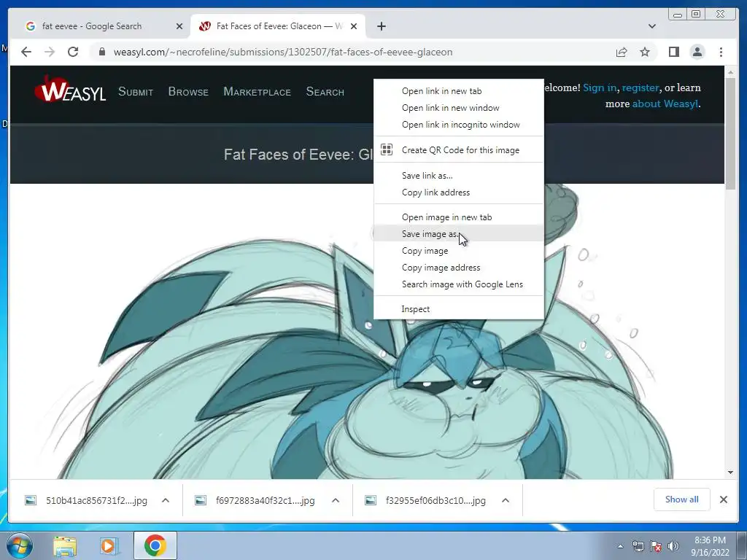Viewport: 747px width, 560px height.
Task: Open Weasyl Submit link
Action: [135, 91]
